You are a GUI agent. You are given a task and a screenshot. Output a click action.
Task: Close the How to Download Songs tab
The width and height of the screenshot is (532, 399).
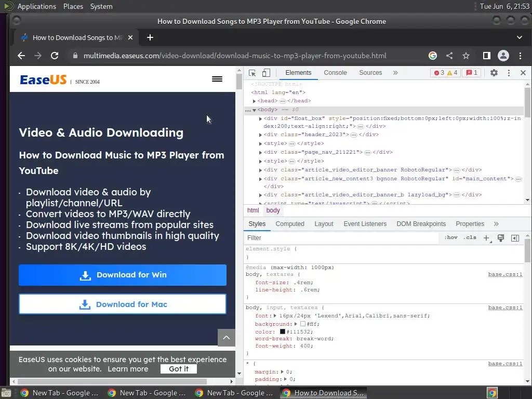130,37
